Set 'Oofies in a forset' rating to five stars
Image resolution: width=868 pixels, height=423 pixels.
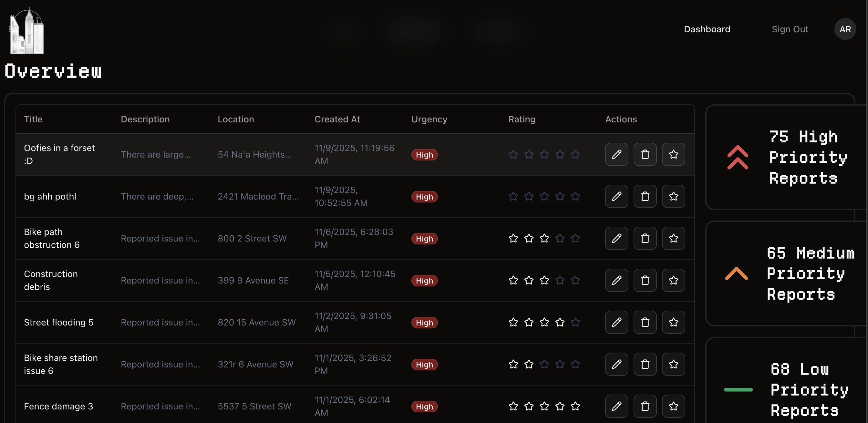575,154
